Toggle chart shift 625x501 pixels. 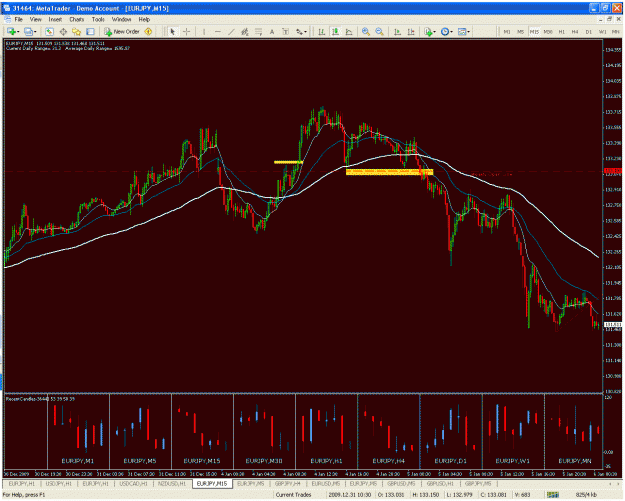[411, 31]
